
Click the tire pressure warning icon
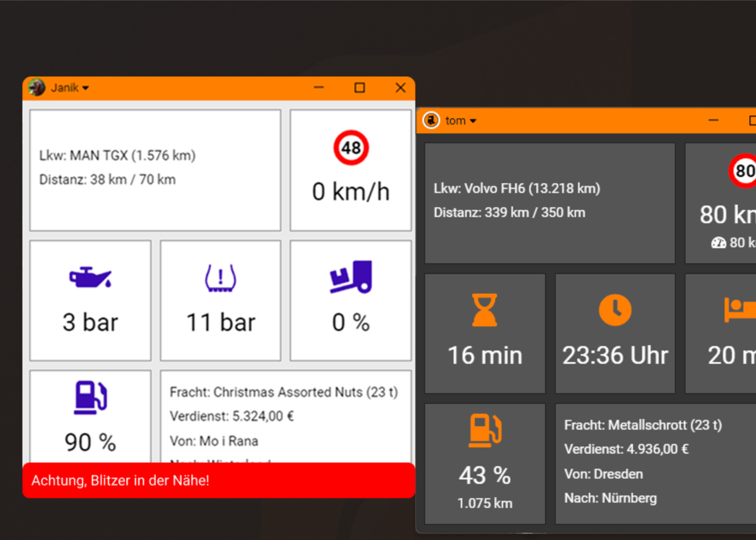[220, 278]
